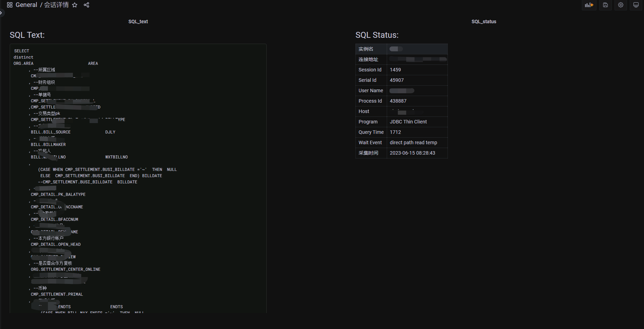Open the General folder breadcrumb
644x329 pixels.
(x=26, y=5)
